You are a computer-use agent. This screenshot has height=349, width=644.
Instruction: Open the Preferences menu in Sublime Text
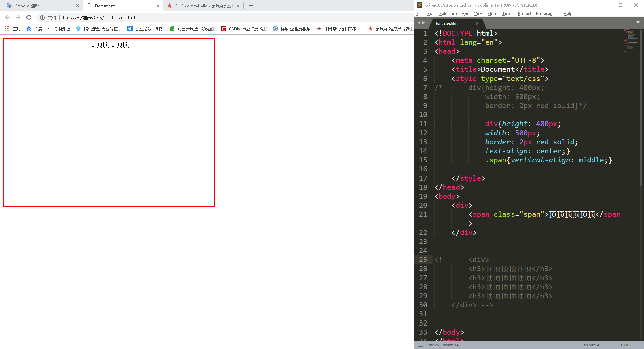[547, 14]
